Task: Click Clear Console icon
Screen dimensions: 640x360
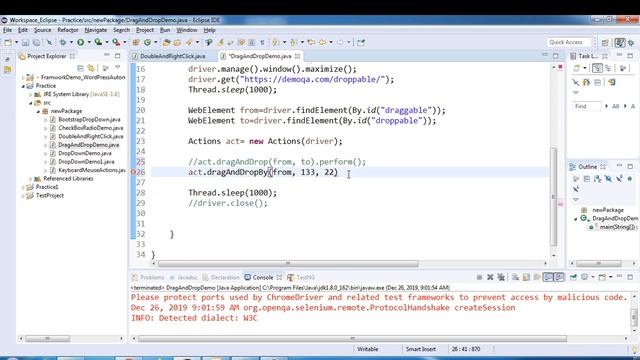Action: [516, 277]
